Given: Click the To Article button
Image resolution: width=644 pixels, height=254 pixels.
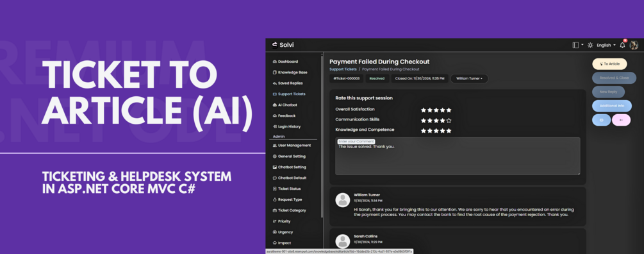Looking at the screenshot, I should (x=609, y=63).
